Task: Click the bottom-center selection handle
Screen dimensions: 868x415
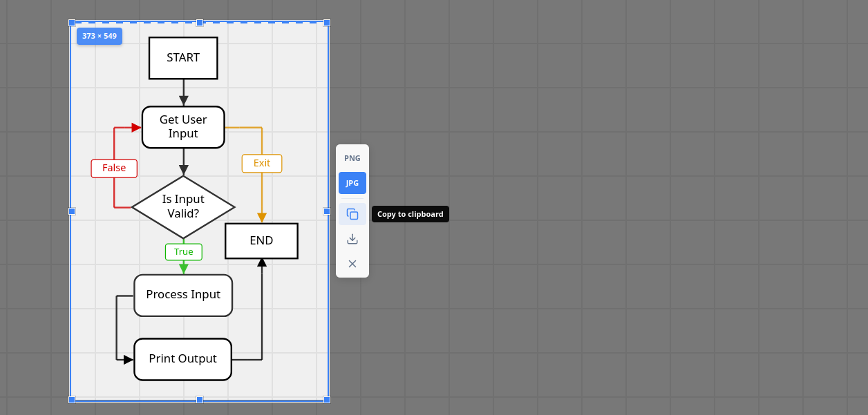Action: 199,399
